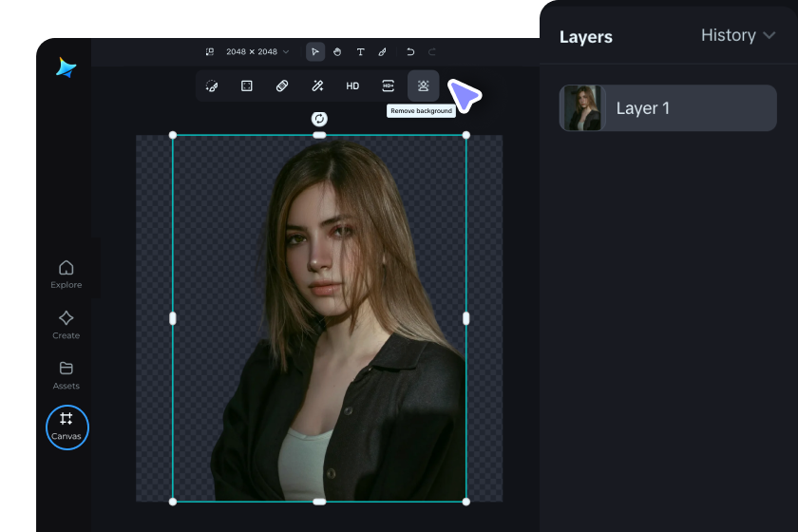Click the Remove background tool
The width and height of the screenshot is (798, 532).
pyautogui.click(x=424, y=85)
